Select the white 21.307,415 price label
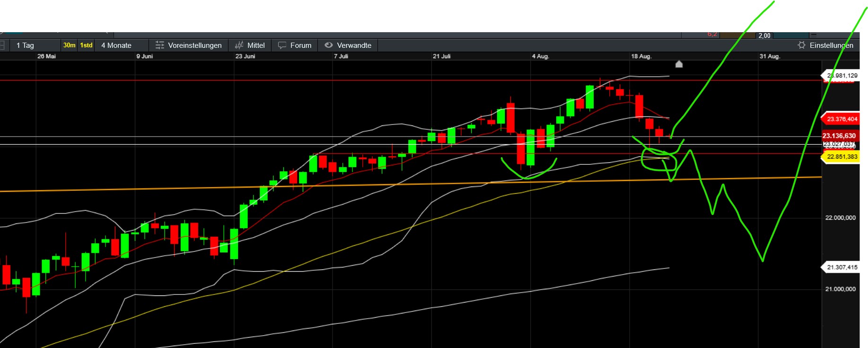The height and width of the screenshot is (348, 868). (x=840, y=268)
